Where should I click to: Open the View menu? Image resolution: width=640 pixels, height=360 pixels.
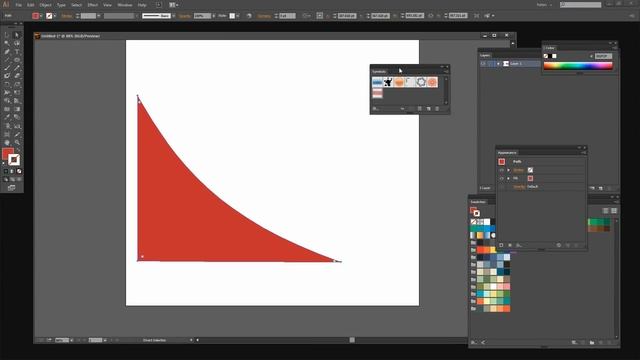pyautogui.click(x=107, y=5)
